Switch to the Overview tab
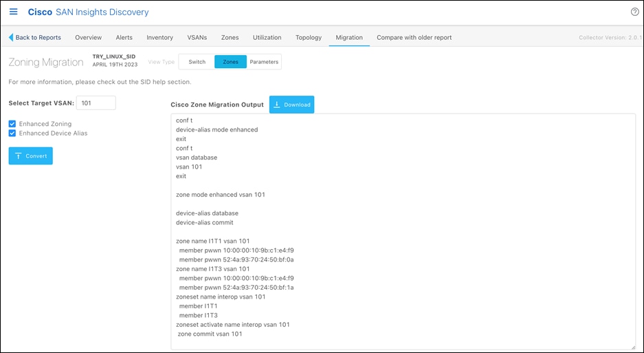The width and height of the screenshot is (644, 353). [88, 37]
